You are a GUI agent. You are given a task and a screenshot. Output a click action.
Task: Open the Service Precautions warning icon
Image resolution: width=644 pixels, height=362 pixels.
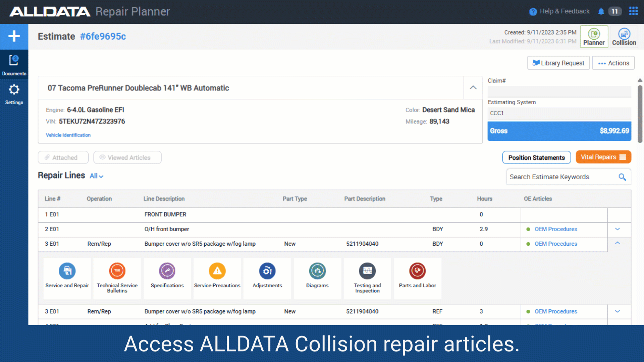click(x=217, y=271)
